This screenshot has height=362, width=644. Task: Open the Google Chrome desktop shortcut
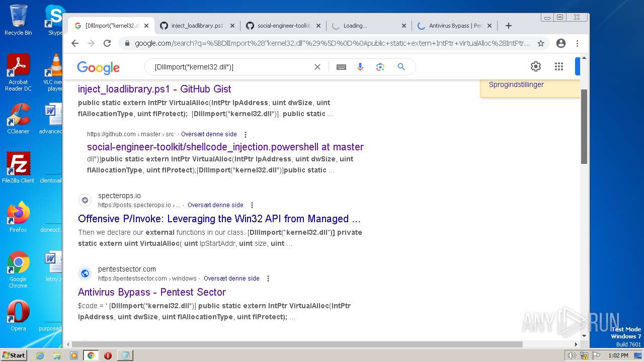point(18,270)
